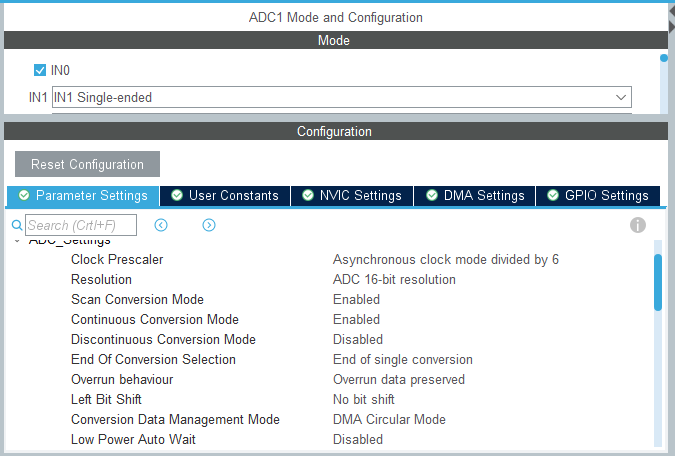The height and width of the screenshot is (456, 675).
Task: Select the Resolution parameter row
Action: pyautogui.click(x=101, y=279)
